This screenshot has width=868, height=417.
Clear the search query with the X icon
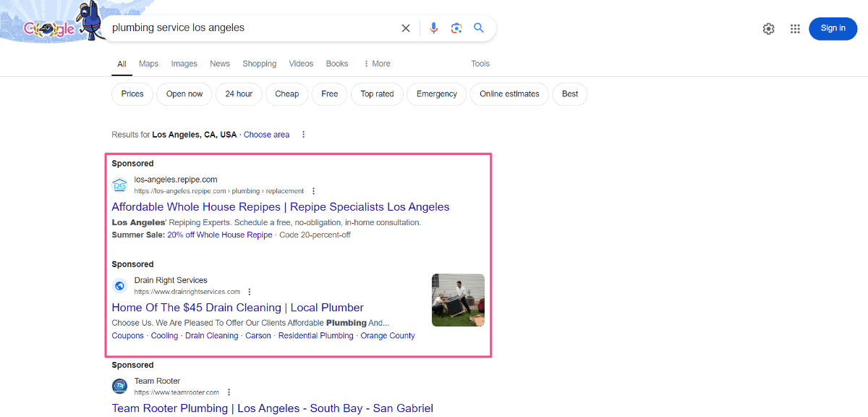tap(406, 28)
